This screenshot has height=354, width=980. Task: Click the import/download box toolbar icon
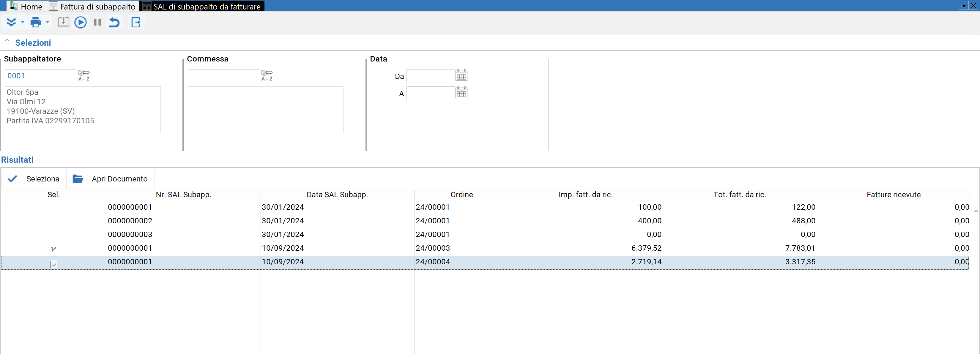tap(63, 22)
